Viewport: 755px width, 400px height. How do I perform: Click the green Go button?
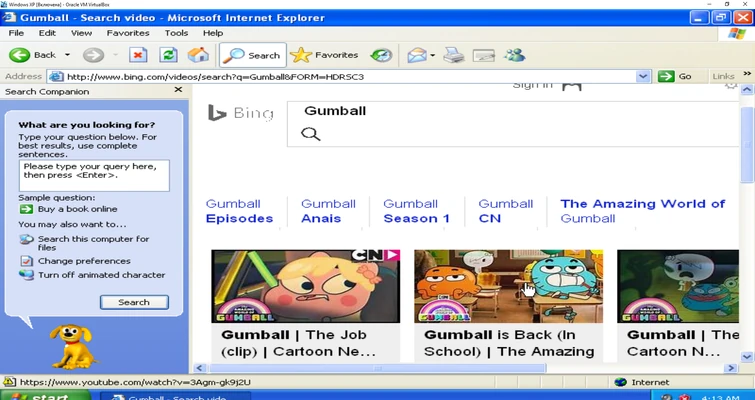point(675,77)
